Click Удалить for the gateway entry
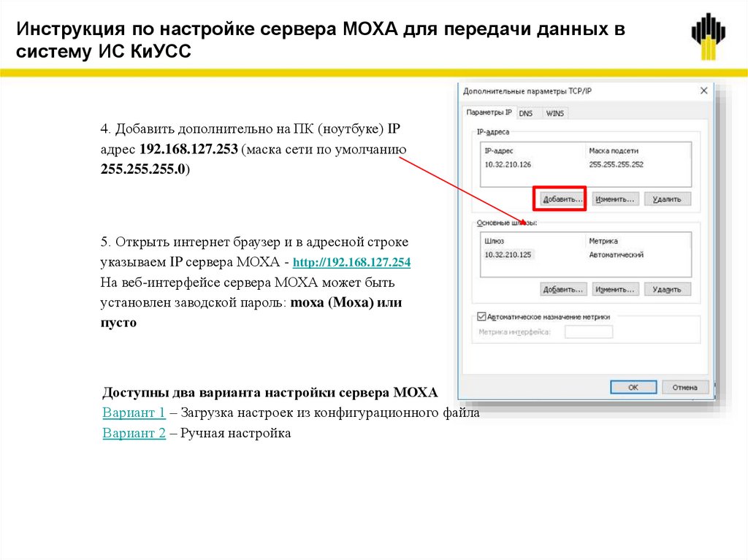 pyautogui.click(x=668, y=288)
